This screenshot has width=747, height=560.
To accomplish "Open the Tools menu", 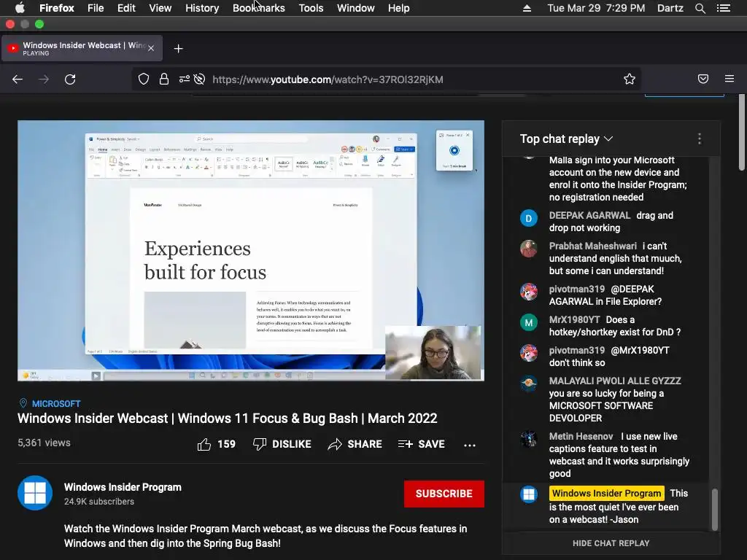I will click(311, 8).
